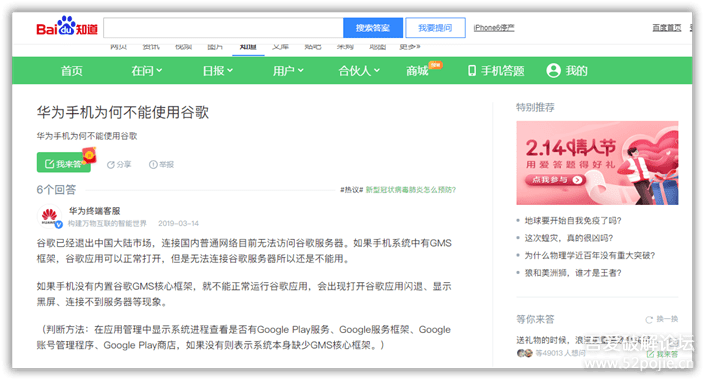Screen dimensions: 704x380
Task: Click 换一换 to refresh questions
Action: point(662,319)
